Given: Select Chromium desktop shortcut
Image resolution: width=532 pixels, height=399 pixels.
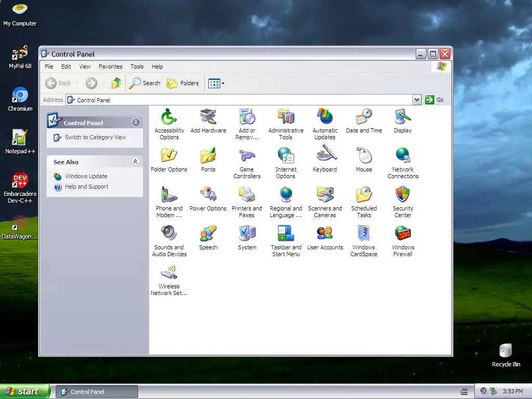Looking at the screenshot, I should point(20,99).
